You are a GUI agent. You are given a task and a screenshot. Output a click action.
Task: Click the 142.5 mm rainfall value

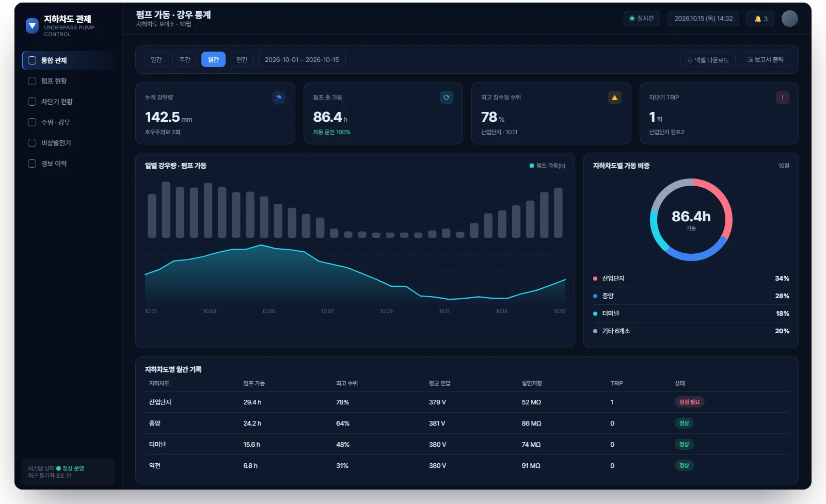click(169, 118)
